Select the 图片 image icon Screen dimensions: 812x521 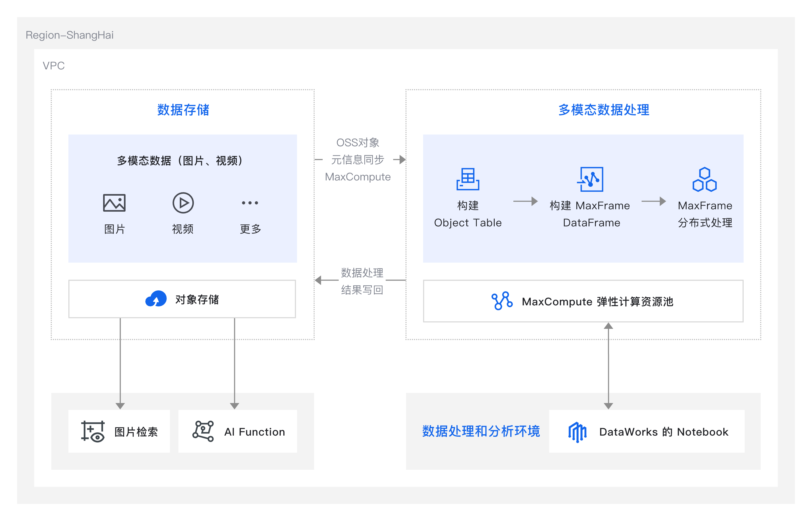pyautogui.click(x=114, y=203)
